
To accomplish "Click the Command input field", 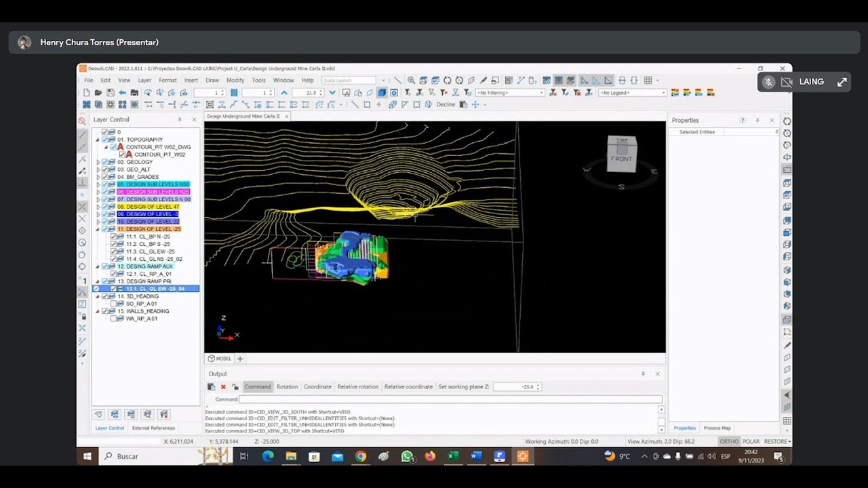I will pos(450,399).
